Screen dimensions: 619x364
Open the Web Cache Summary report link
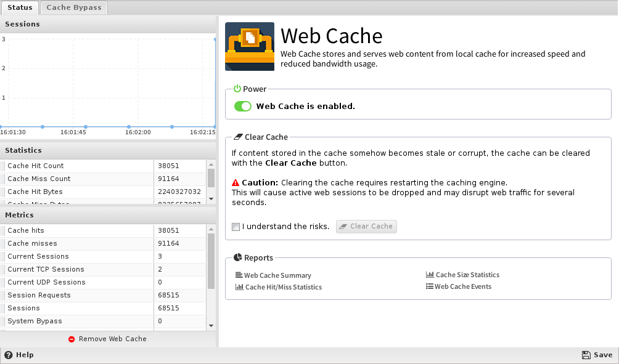277,275
